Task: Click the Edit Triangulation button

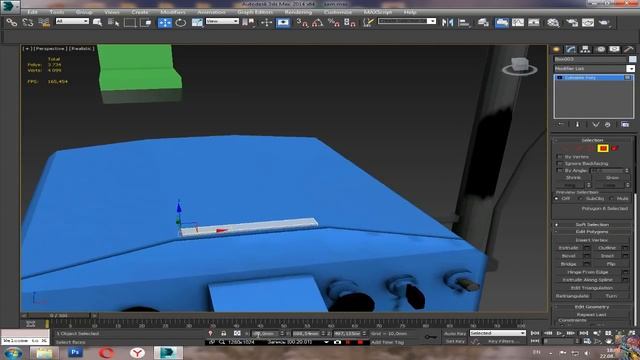Action: click(591, 288)
